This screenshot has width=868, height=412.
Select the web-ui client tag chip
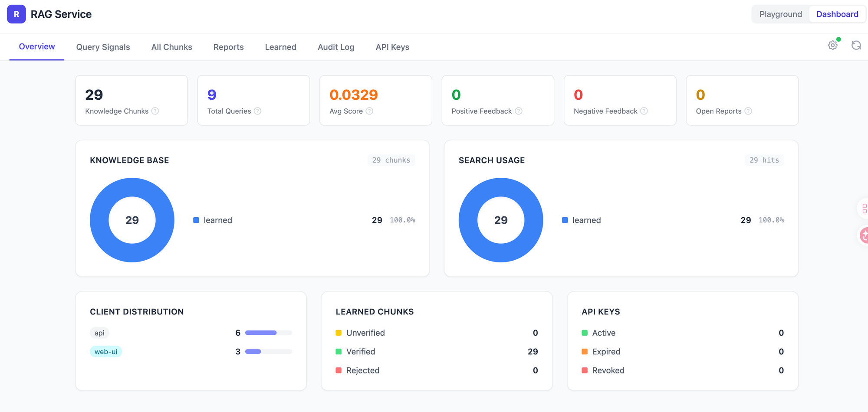click(105, 351)
